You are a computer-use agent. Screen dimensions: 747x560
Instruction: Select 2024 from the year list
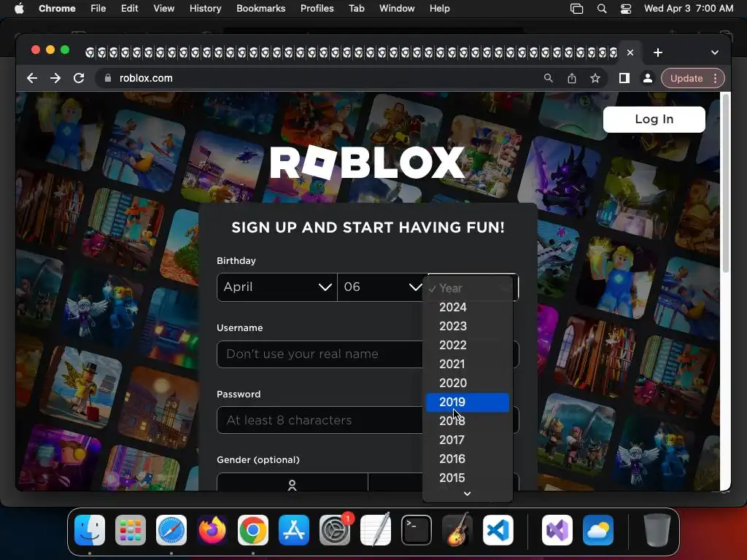[x=468, y=307]
